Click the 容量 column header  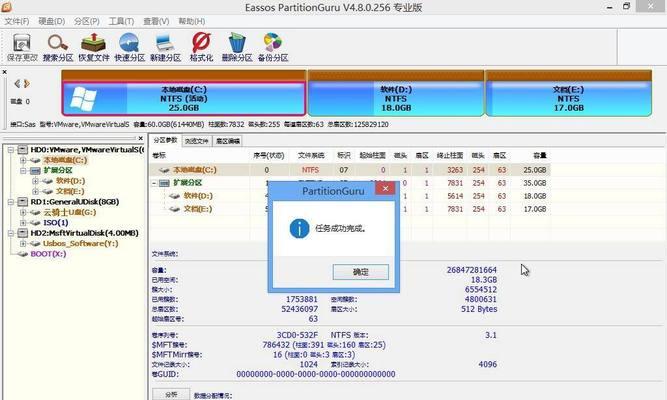pyautogui.click(x=539, y=156)
